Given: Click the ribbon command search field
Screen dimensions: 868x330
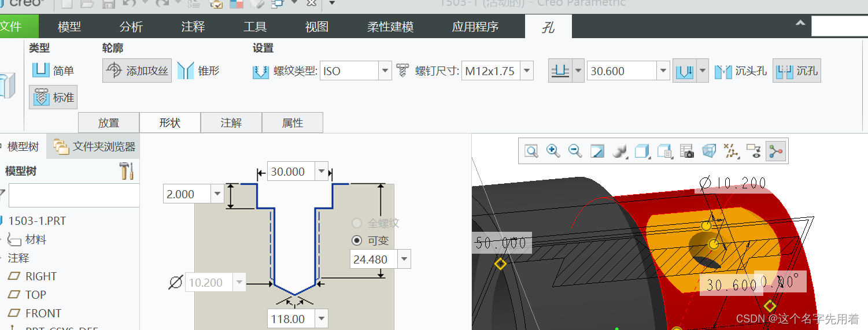Looking at the screenshot, I should (x=840, y=26).
